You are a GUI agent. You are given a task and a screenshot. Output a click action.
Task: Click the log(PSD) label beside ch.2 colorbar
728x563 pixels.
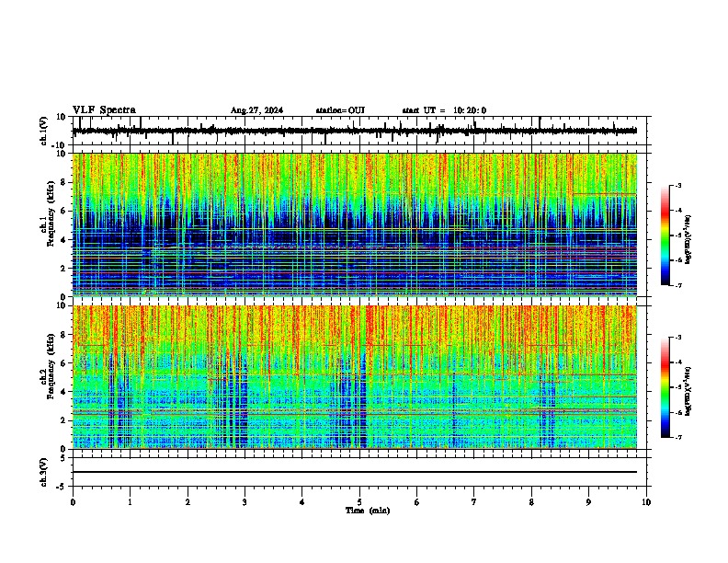click(x=688, y=392)
